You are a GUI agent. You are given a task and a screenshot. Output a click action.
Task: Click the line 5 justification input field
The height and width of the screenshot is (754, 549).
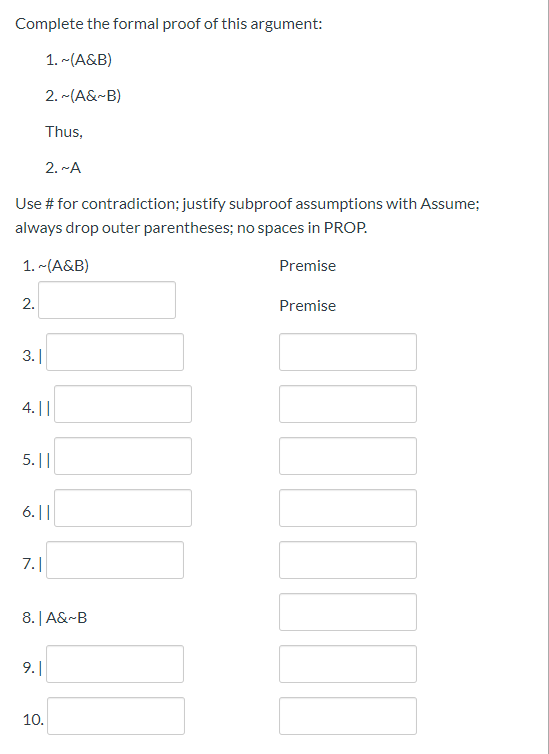348,456
